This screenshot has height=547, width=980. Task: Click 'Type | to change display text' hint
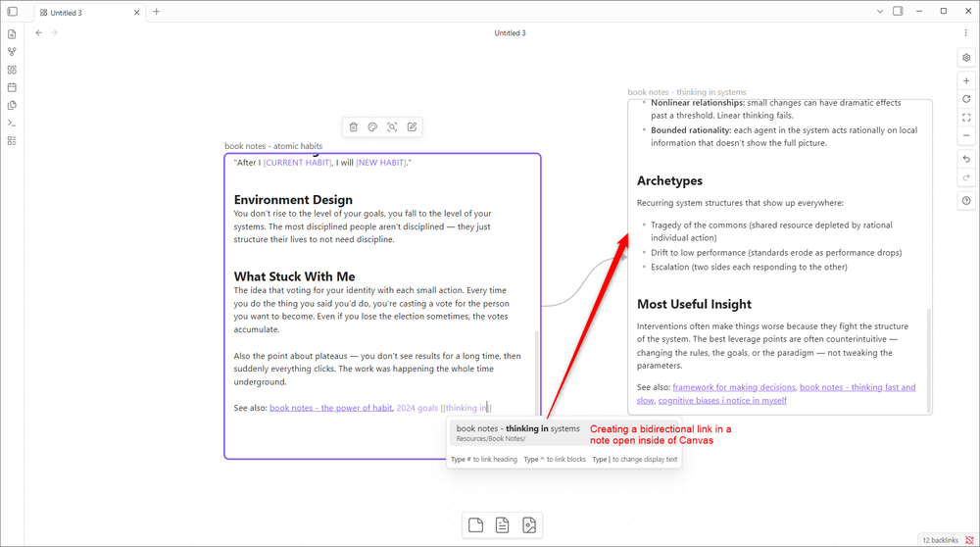click(x=634, y=460)
